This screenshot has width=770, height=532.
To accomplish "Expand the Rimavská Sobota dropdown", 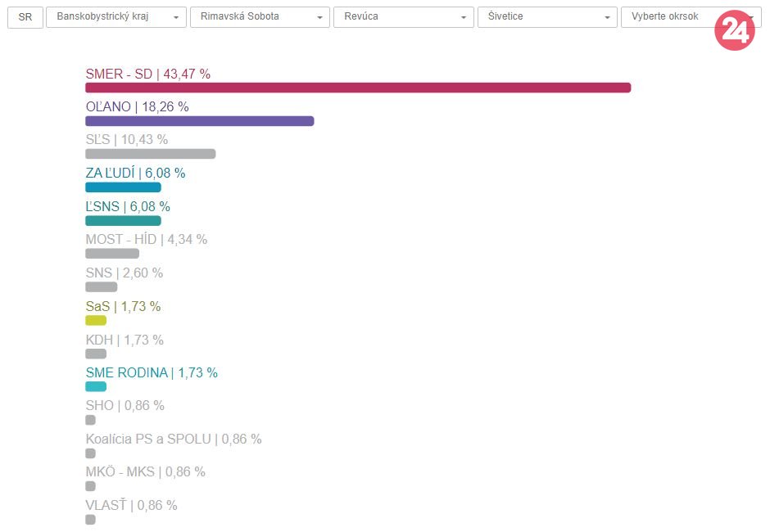I will coord(260,17).
